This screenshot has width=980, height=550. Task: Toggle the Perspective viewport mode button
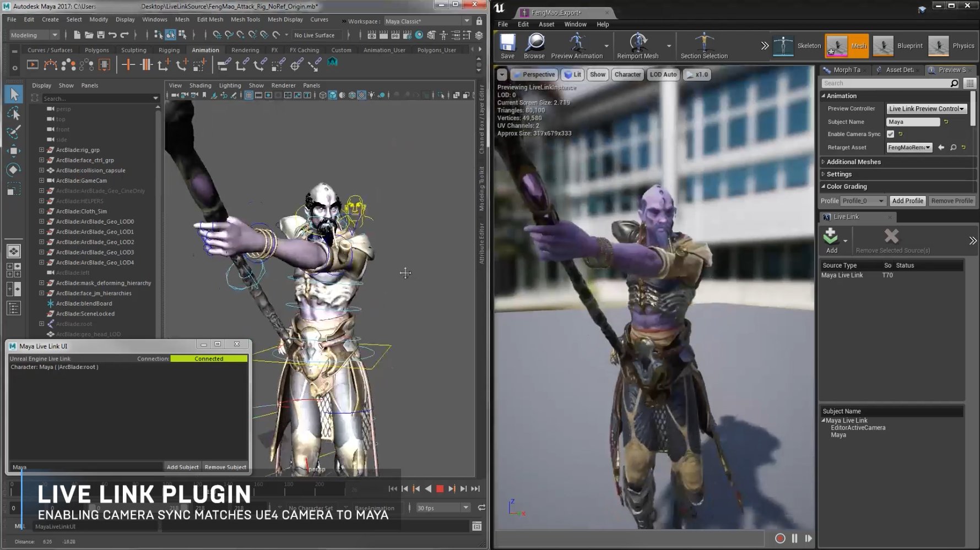click(x=534, y=74)
